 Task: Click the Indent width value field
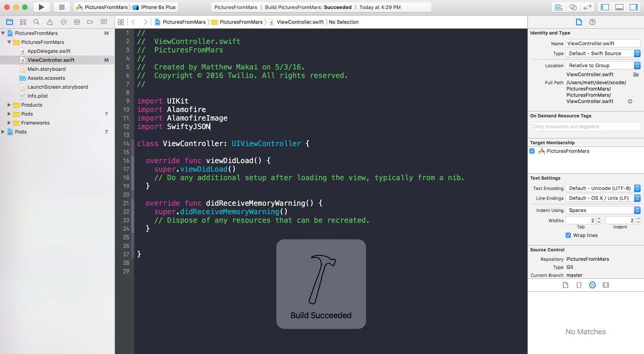click(620, 220)
